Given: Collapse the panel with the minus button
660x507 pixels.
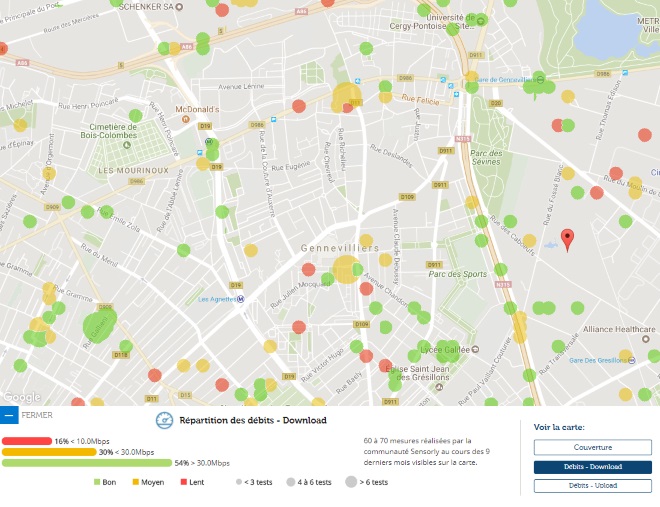Looking at the screenshot, I should point(9,414).
